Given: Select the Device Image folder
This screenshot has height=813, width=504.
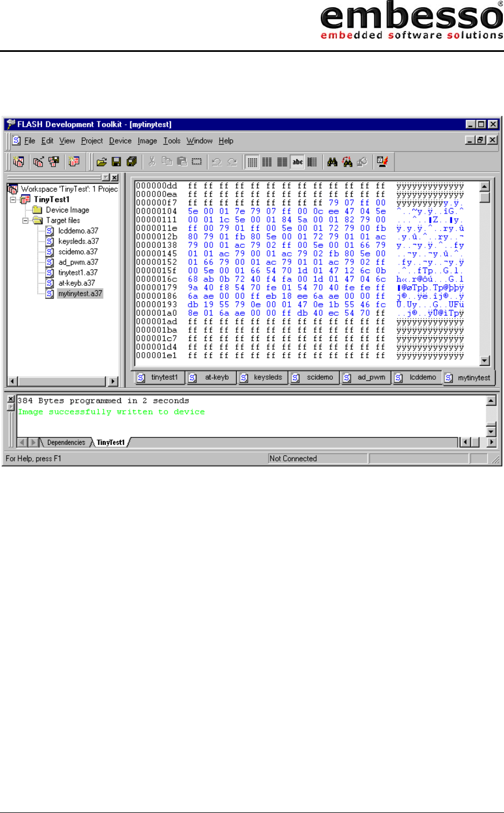Looking at the screenshot, I should tap(67, 210).
